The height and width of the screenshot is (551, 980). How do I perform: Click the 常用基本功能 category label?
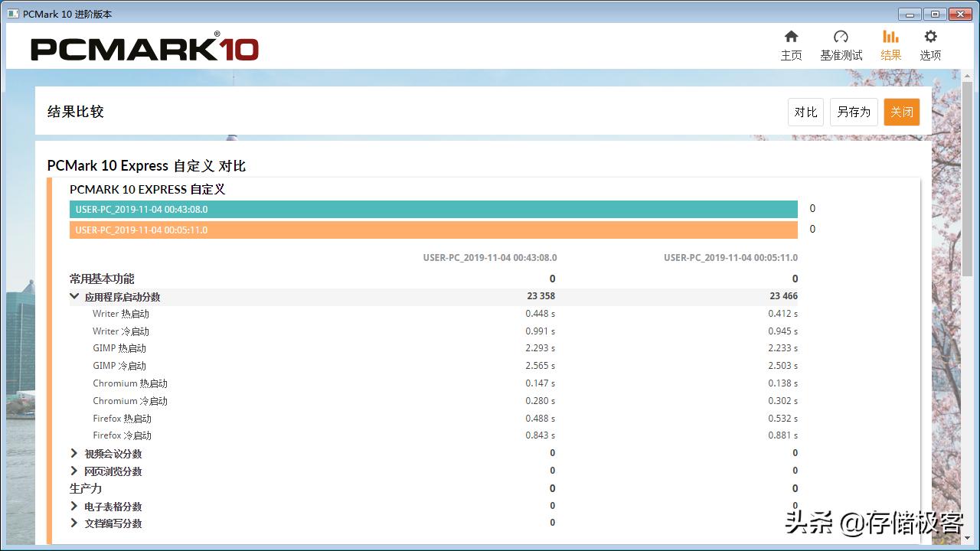tap(102, 279)
